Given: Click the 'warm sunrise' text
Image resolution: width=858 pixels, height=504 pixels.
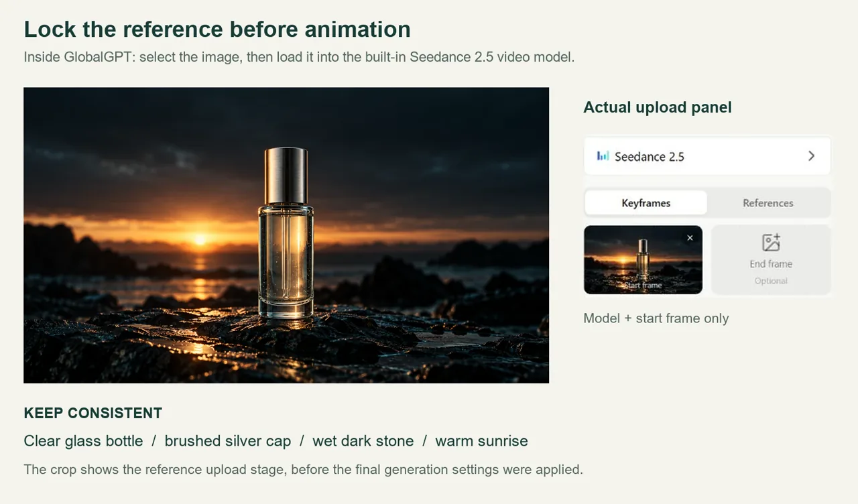Looking at the screenshot, I should pos(481,441).
